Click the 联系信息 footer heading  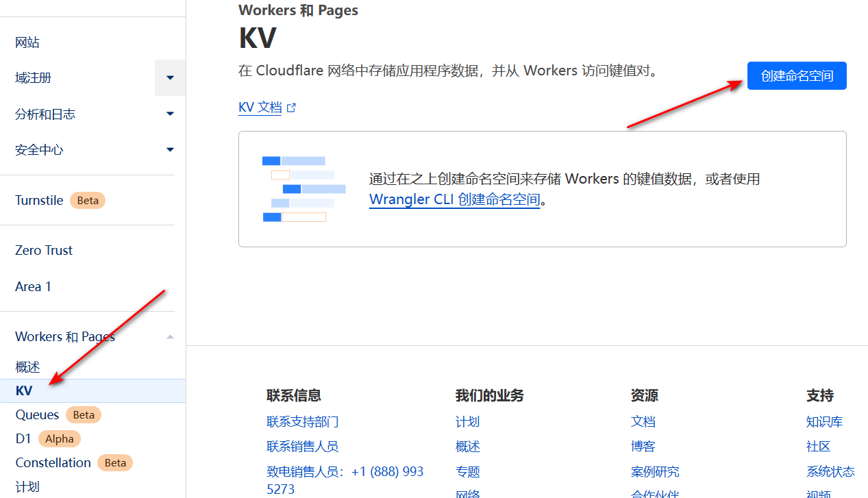coord(294,395)
